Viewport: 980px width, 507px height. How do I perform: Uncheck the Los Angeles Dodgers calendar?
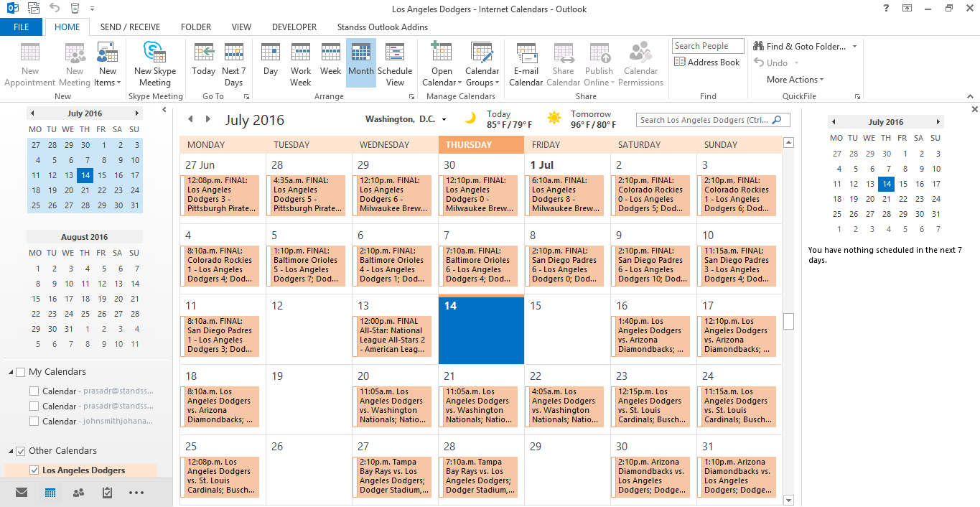coord(34,470)
